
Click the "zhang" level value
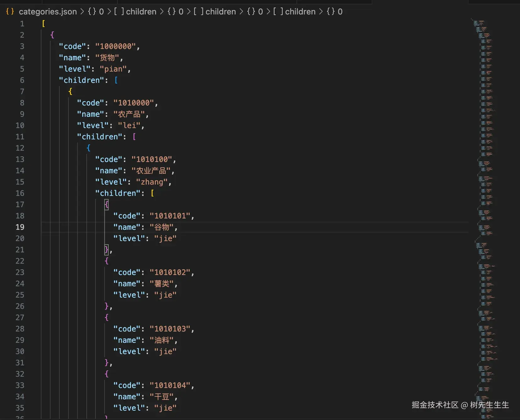152,182
